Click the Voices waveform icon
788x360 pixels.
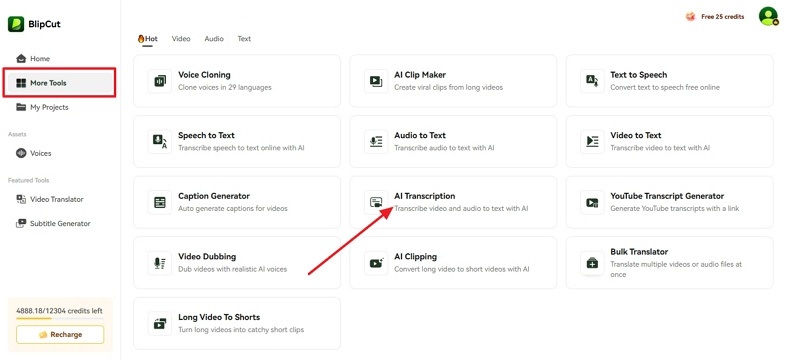click(x=21, y=153)
